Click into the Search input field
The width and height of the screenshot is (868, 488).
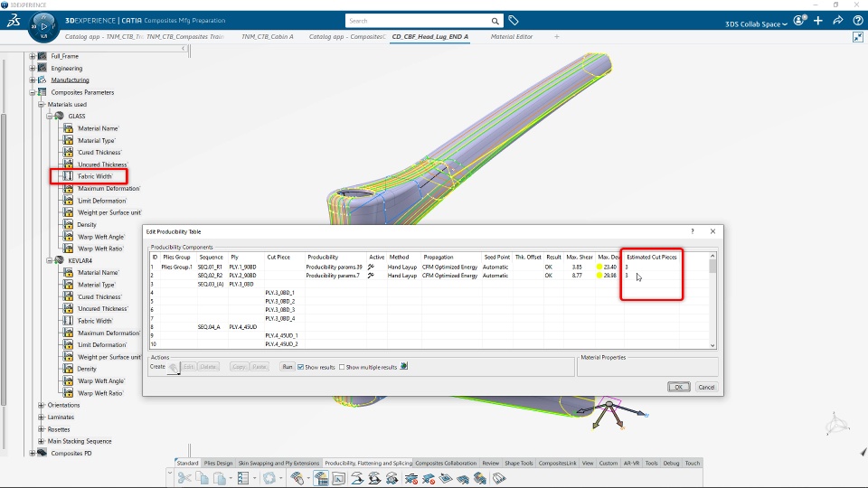(x=418, y=21)
